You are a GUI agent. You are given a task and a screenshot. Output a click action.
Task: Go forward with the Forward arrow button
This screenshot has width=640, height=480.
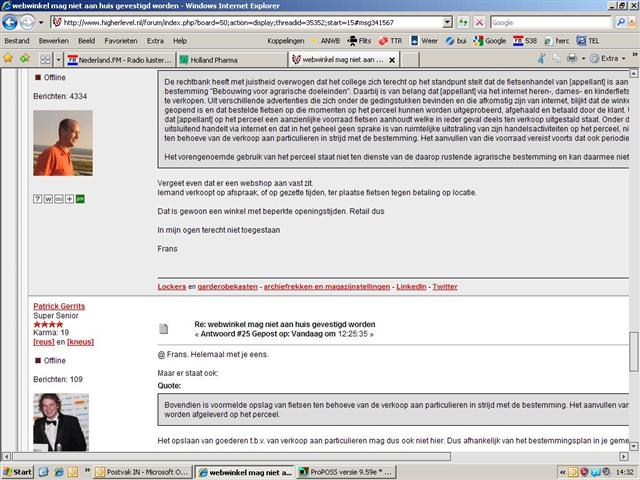pyautogui.click(x=27, y=22)
